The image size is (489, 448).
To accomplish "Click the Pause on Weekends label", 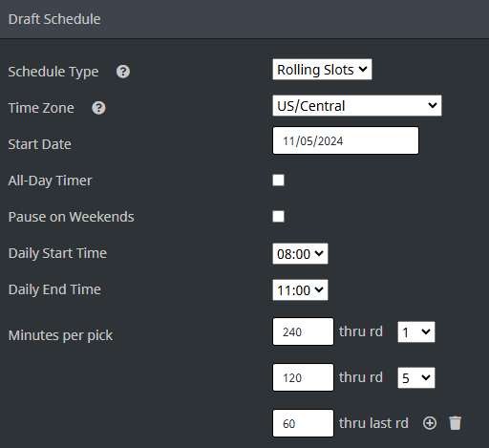I will (71, 217).
